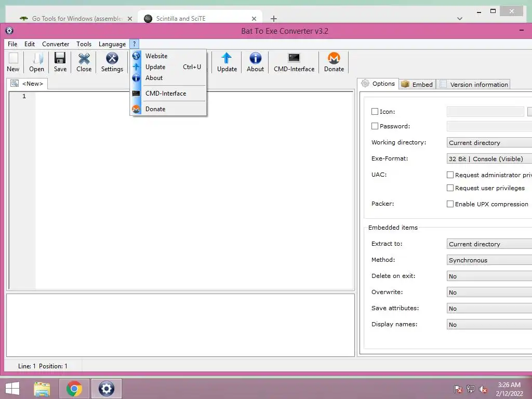Open the File menu
Viewport: 532px width, 399px height.
click(x=12, y=44)
